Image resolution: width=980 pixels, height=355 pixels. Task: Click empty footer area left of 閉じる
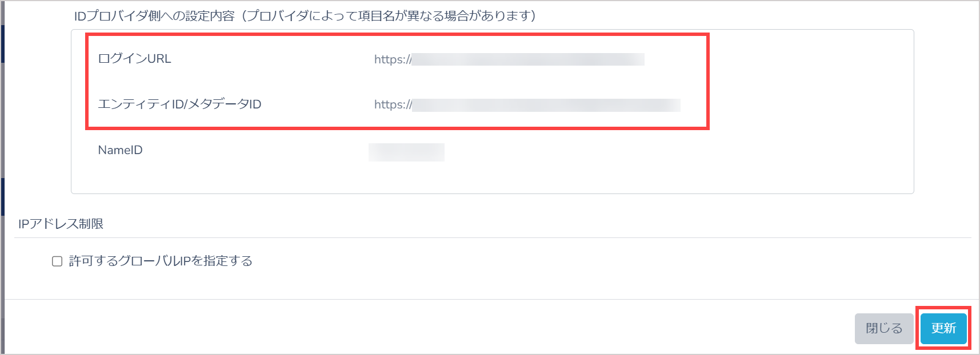pyautogui.click(x=429, y=328)
